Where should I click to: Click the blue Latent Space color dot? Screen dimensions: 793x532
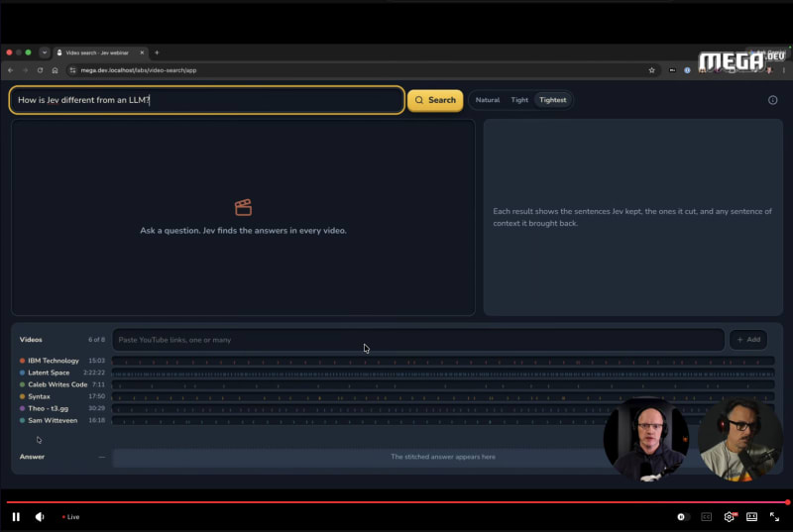point(22,372)
